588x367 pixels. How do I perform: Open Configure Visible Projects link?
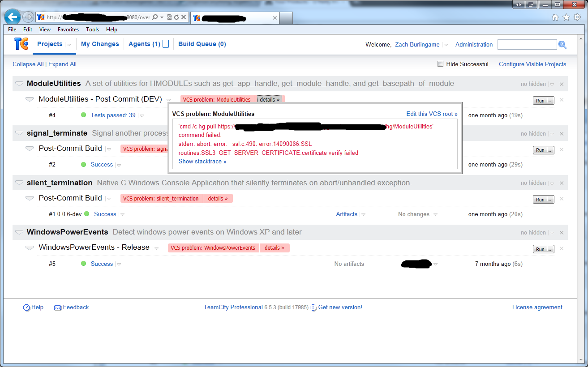point(532,64)
